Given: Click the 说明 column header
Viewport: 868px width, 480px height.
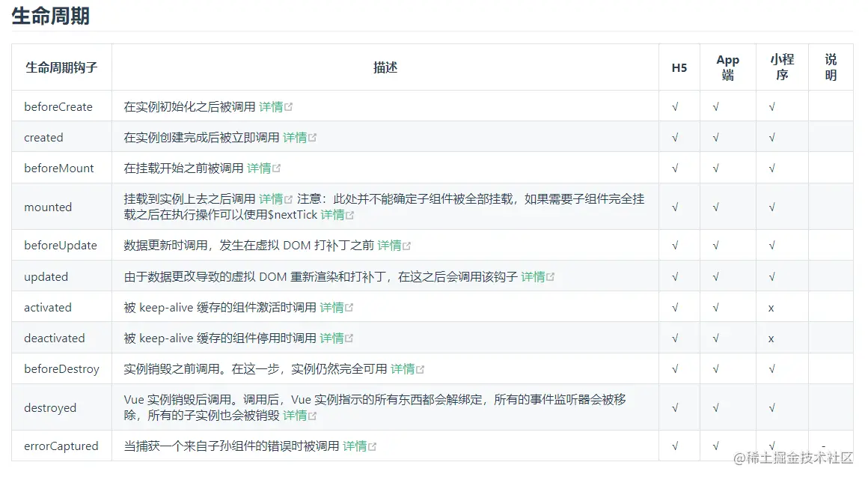Looking at the screenshot, I should point(831,67).
